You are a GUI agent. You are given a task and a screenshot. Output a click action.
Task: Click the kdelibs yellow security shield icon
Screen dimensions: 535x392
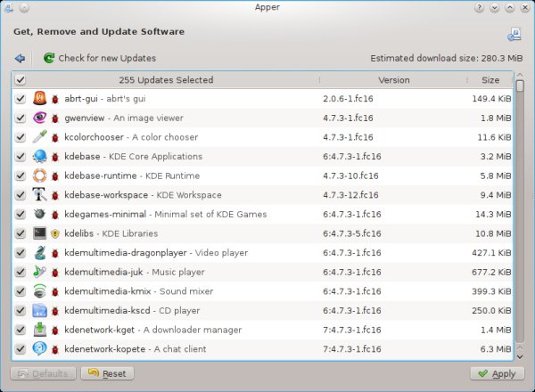pos(55,233)
